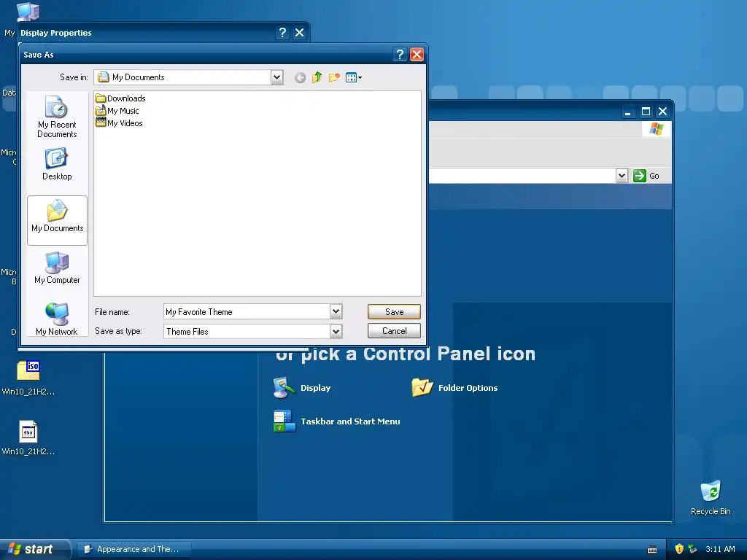Select My Documents in the places bar

[x=57, y=220]
